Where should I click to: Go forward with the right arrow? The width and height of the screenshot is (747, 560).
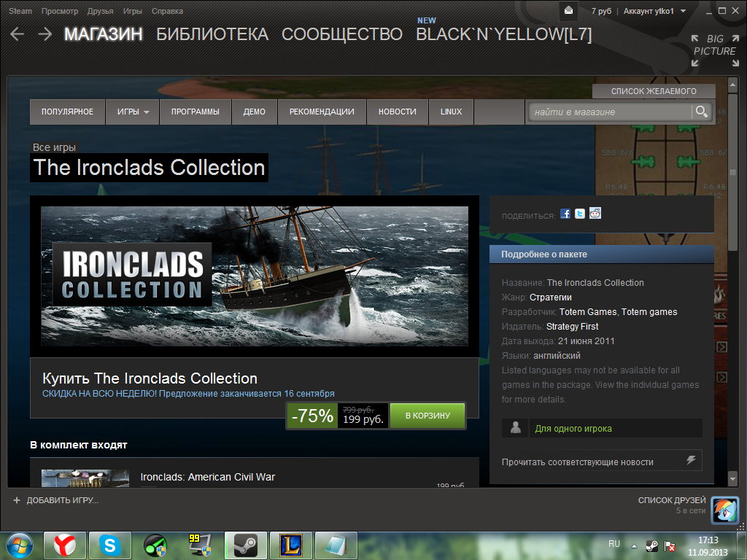pos(45,34)
